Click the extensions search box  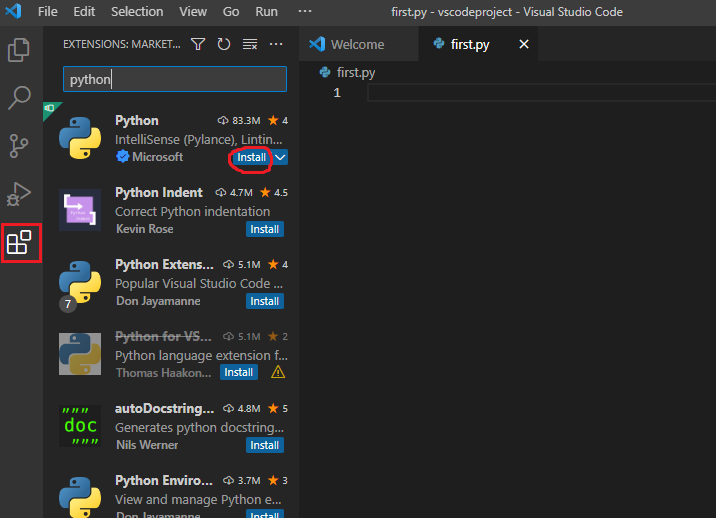click(175, 79)
